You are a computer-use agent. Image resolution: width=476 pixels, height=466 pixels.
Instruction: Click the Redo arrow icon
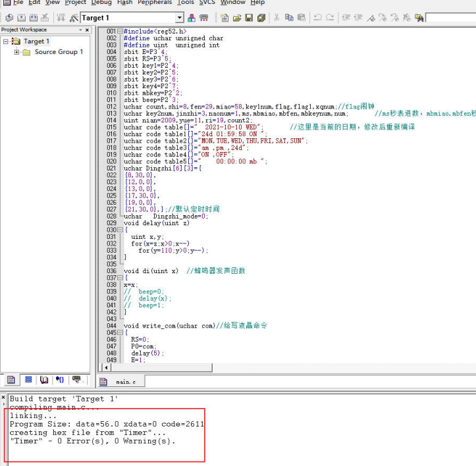click(x=330, y=17)
